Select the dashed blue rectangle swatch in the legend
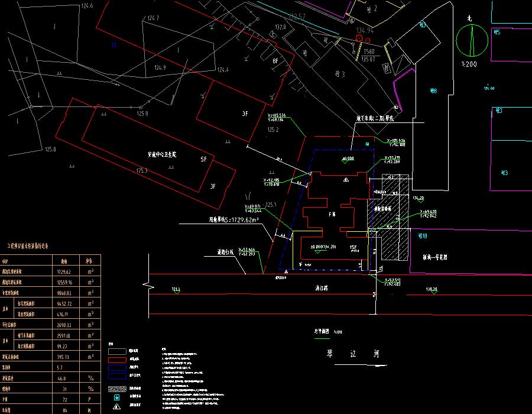This screenshot has height=414, width=532. (117, 376)
